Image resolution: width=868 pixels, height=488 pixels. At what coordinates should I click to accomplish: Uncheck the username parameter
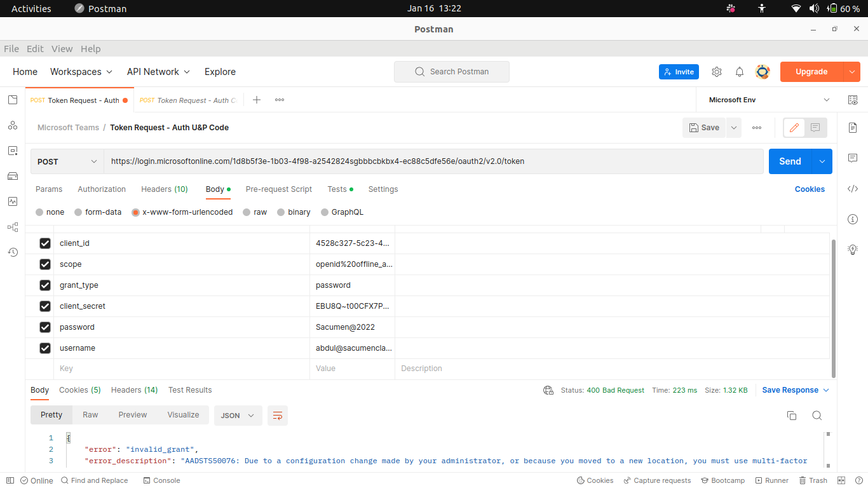45,348
